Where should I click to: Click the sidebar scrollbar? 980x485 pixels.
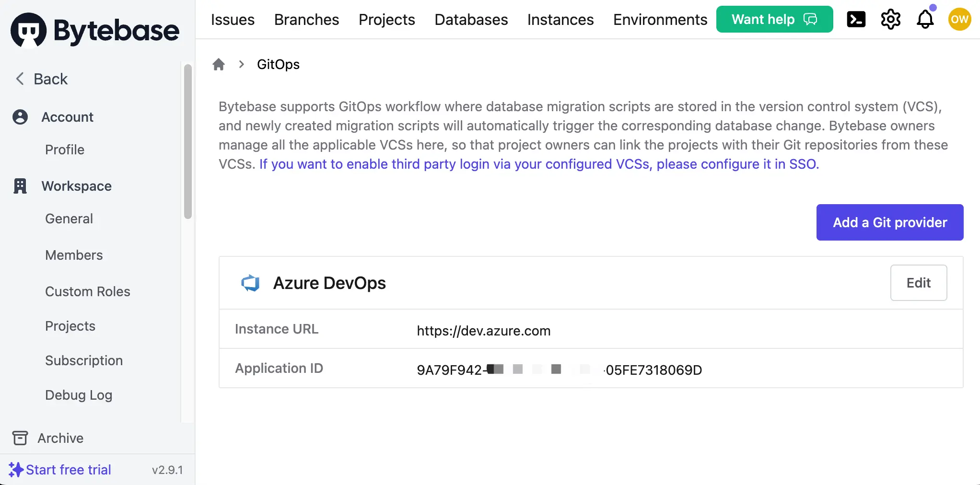click(188, 141)
